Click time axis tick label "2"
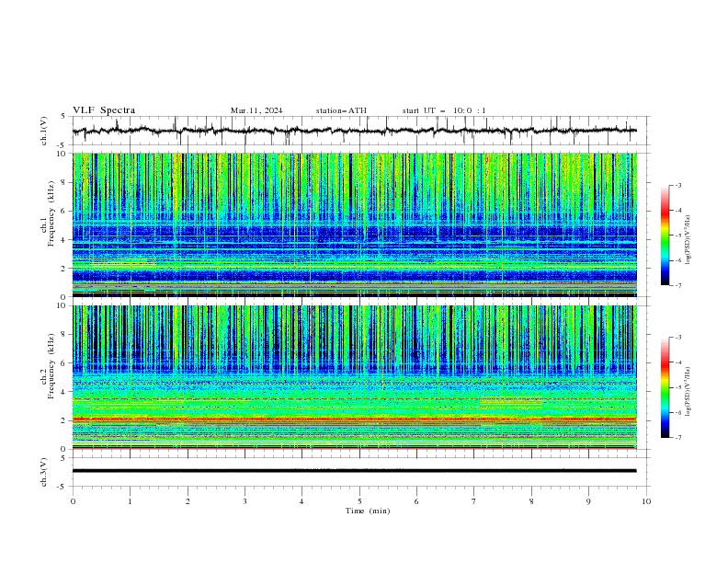728x563 pixels. pos(188,501)
